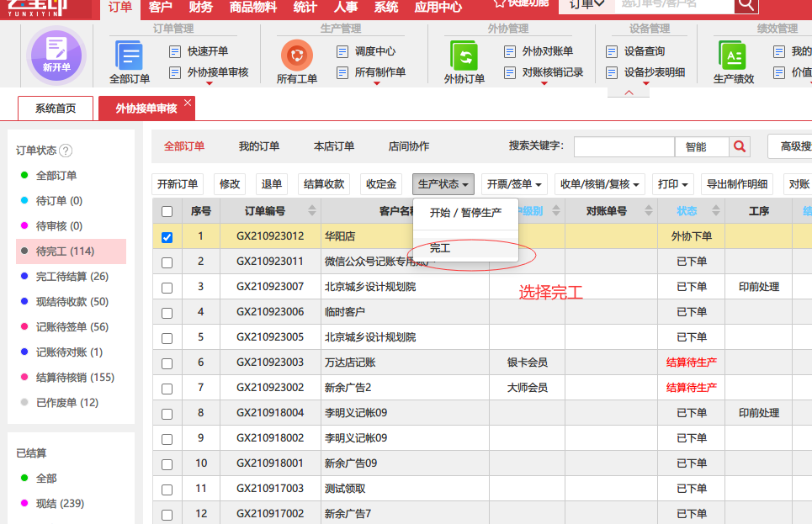This screenshot has height=524, width=812.
Task: Open the green 外协订单 icon
Action: pyautogui.click(x=464, y=55)
